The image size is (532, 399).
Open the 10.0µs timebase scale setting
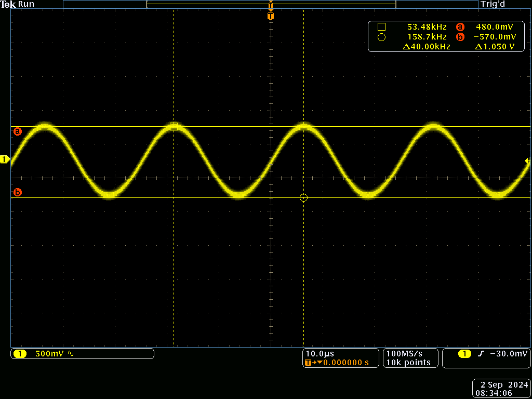320,353
